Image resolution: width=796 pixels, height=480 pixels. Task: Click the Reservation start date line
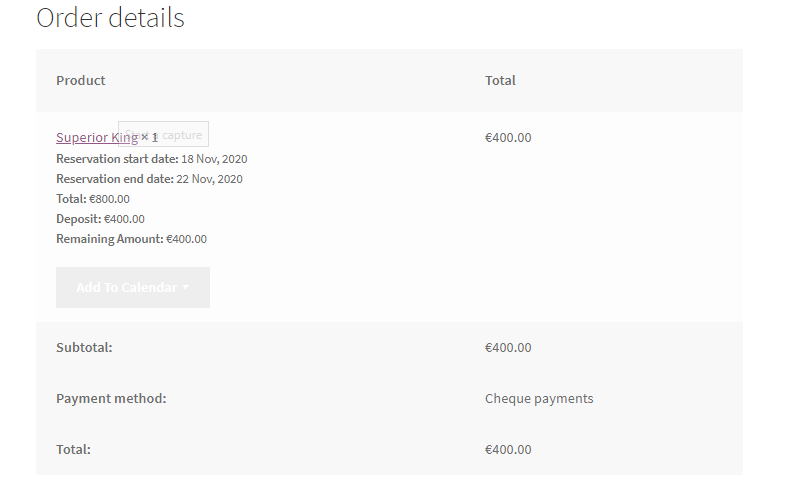click(x=151, y=159)
